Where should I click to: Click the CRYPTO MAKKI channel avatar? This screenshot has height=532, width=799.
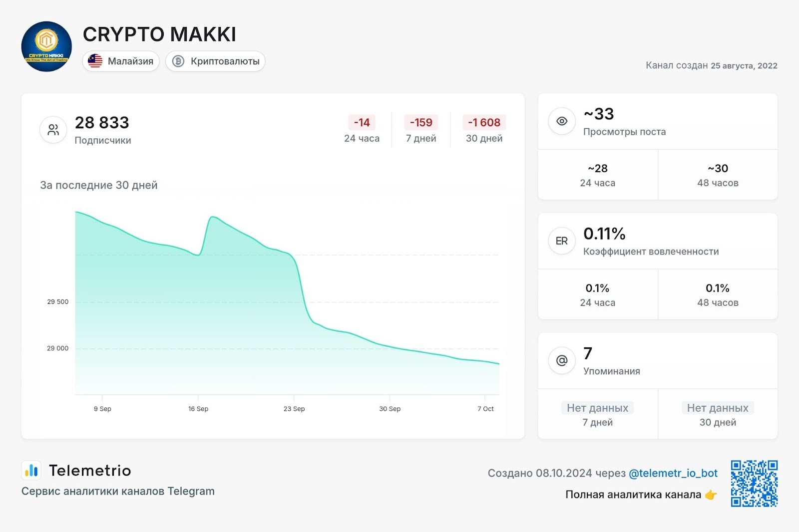[46, 46]
